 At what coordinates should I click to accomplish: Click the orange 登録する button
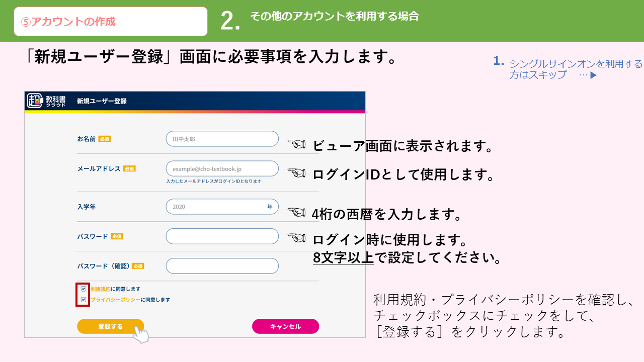tap(111, 326)
